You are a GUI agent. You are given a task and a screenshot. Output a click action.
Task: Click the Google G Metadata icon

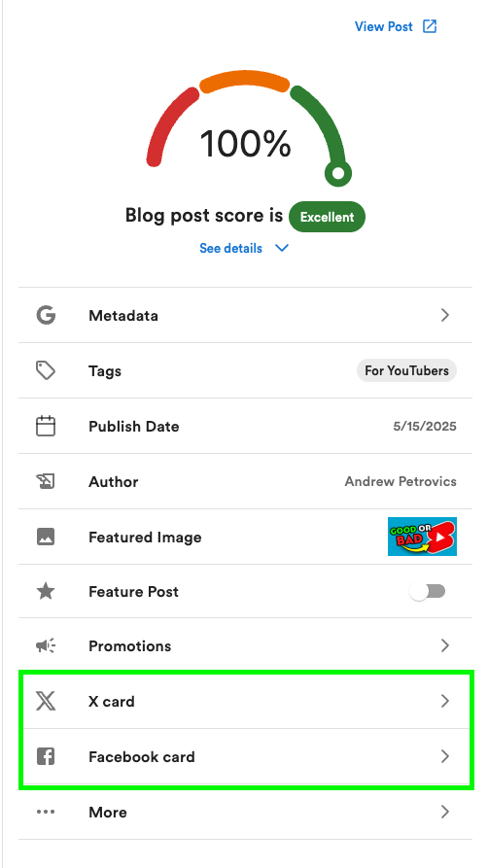[x=46, y=315]
